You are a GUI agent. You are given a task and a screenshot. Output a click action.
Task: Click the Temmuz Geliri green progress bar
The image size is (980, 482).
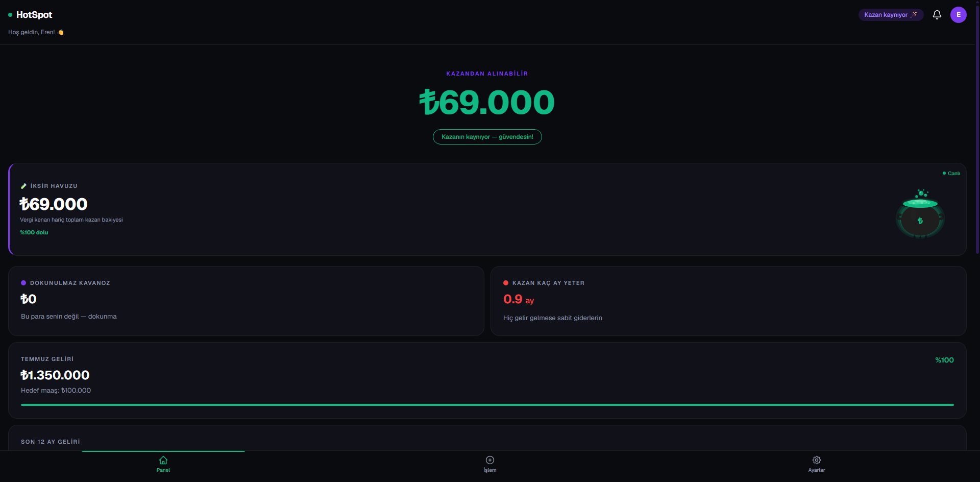487,405
